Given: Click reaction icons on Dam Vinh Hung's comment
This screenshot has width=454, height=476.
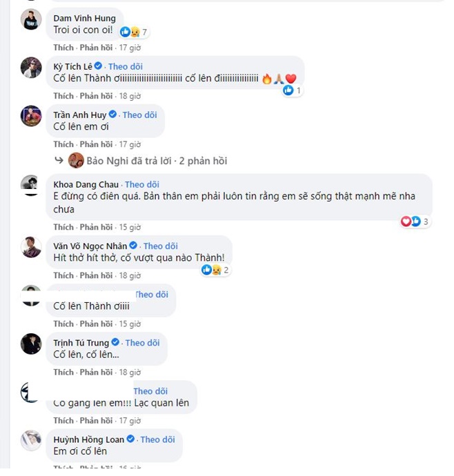Looking at the screenshot, I should [x=130, y=32].
